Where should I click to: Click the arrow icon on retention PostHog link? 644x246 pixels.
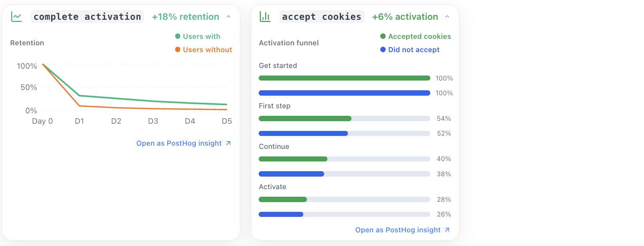(228, 143)
